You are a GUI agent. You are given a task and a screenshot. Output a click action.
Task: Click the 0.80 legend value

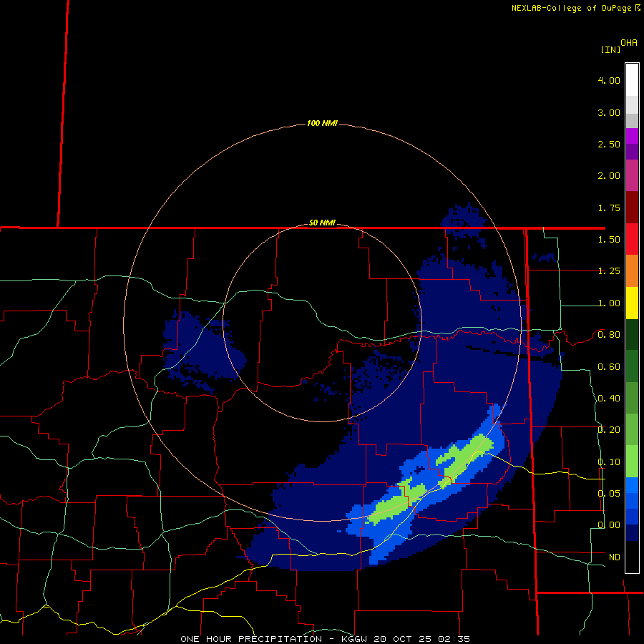609,335
